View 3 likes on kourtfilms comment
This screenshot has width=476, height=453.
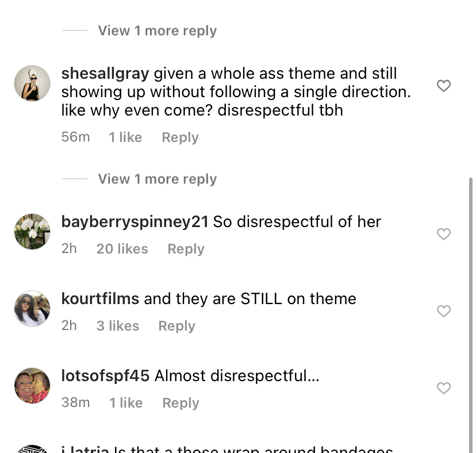[x=117, y=326]
